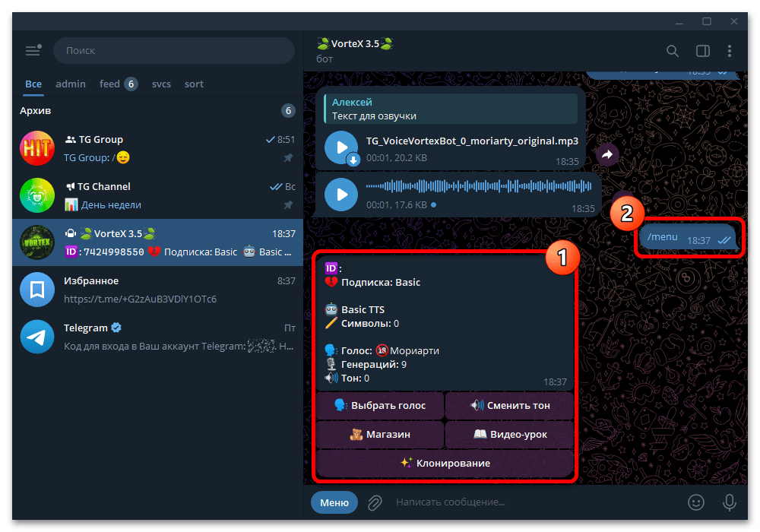Seek within the voice message waveform

(479, 185)
